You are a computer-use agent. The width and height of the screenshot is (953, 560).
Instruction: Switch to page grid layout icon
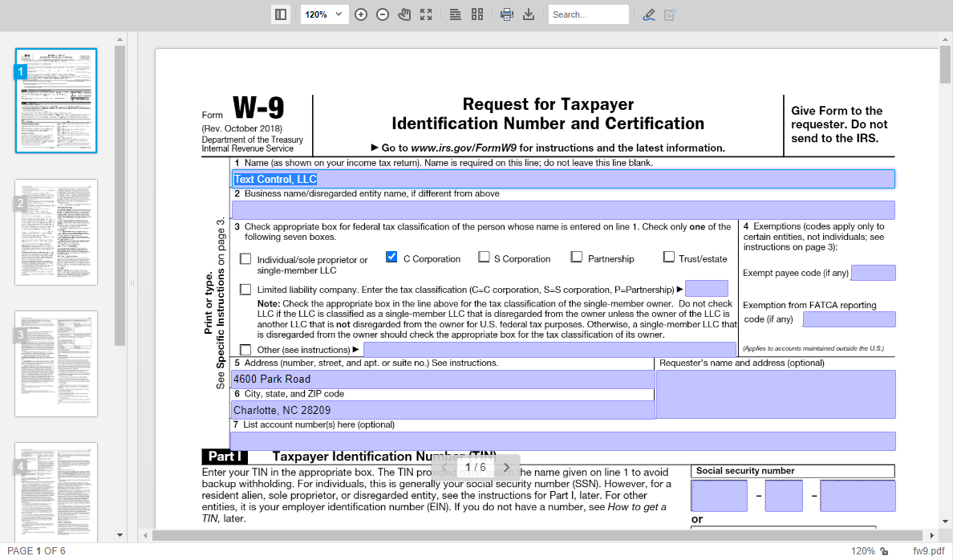(477, 14)
